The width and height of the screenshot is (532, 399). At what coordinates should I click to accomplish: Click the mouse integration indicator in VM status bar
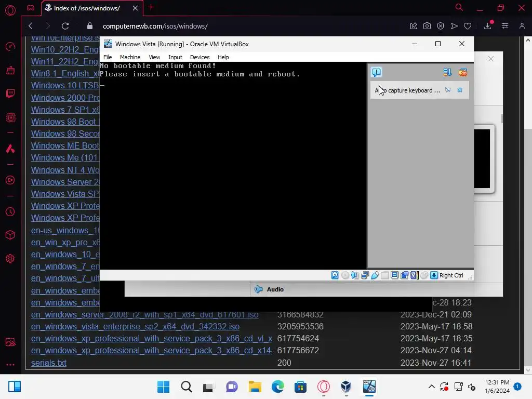tap(424, 275)
